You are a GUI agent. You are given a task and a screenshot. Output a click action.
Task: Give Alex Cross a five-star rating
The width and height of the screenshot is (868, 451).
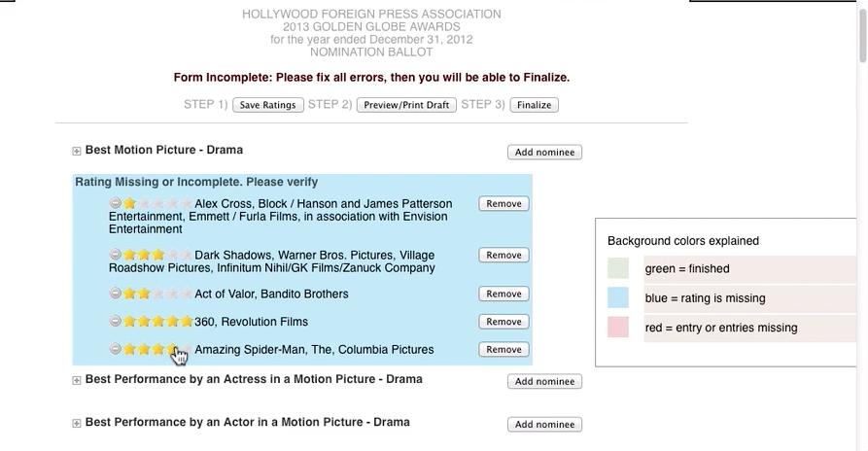tap(187, 204)
